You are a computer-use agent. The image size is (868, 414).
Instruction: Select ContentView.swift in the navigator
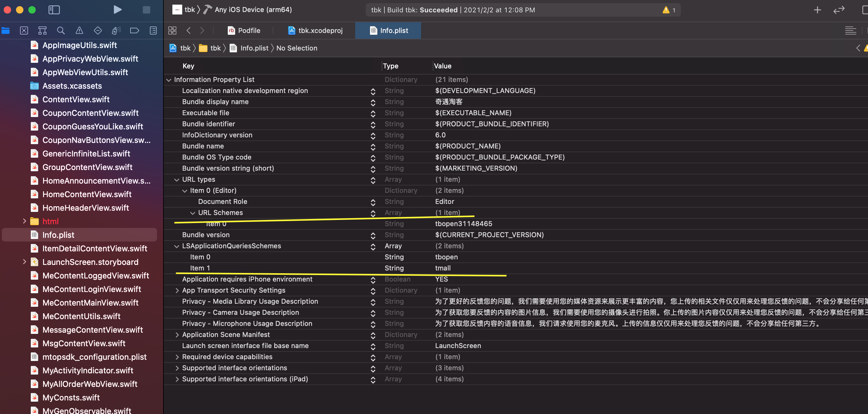(76, 99)
